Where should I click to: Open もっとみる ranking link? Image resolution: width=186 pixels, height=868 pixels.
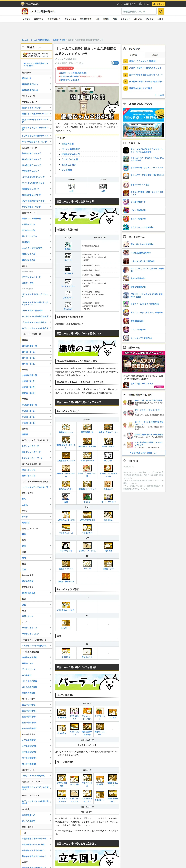click(x=159, y=95)
